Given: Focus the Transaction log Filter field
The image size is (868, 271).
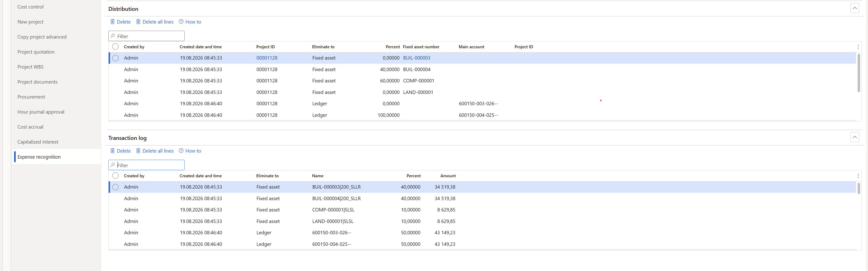Looking at the screenshot, I should [147, 165].
